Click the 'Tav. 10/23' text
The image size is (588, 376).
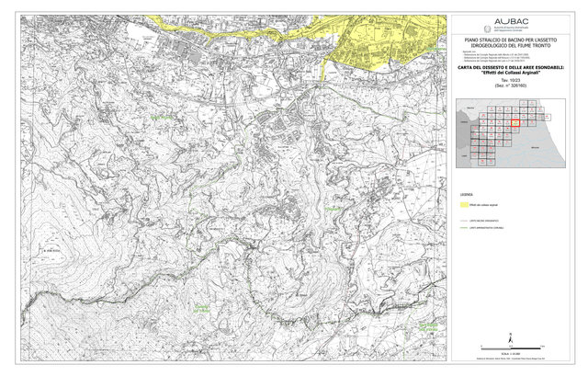[511, 81]
